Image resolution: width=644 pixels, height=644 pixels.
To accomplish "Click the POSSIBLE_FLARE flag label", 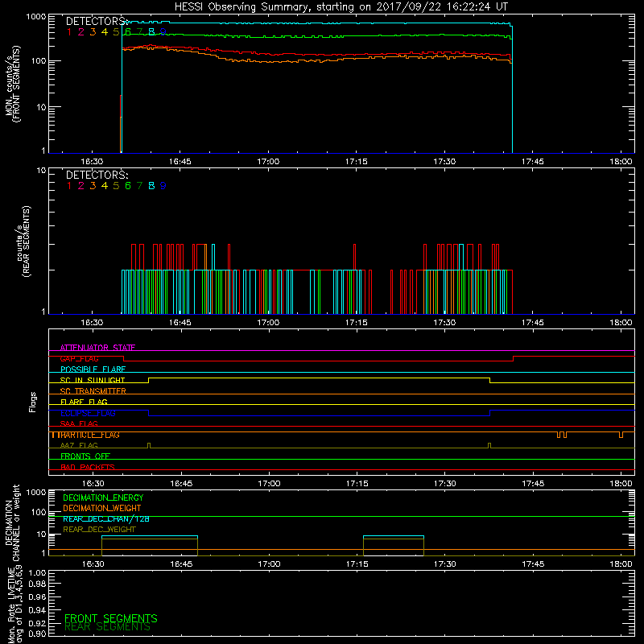I will (93, 369).
